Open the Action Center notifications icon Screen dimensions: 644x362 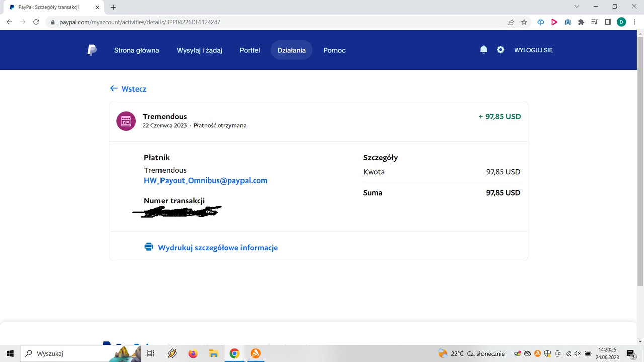pyautogui.click(x=631, y=353)
